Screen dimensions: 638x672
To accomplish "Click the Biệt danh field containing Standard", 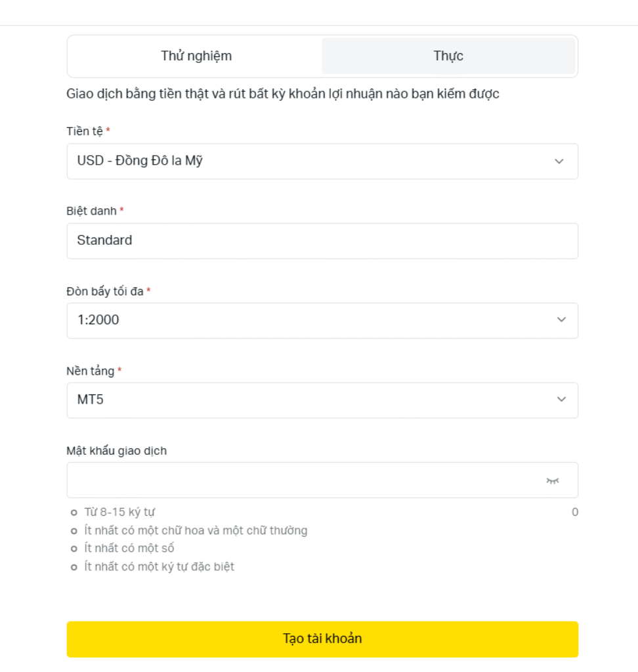I will (322, 241).
